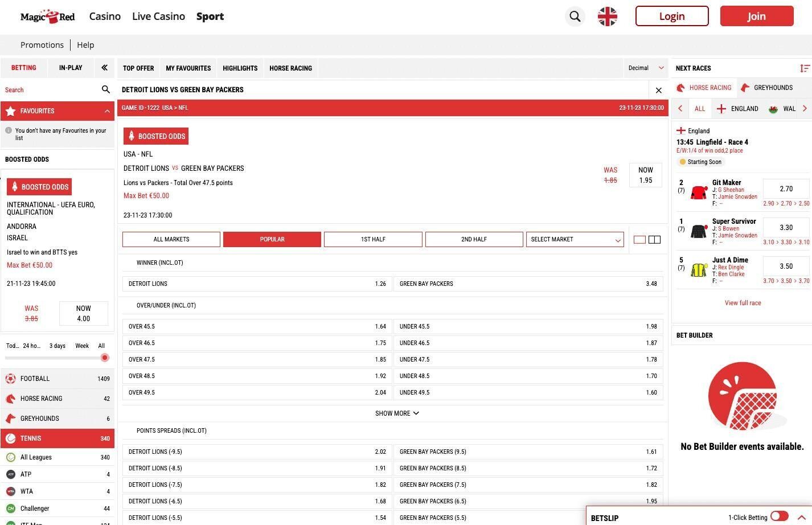Select Under 45.5 at 1.98
The width and height of the screenshot is (812, 525).
528,326
